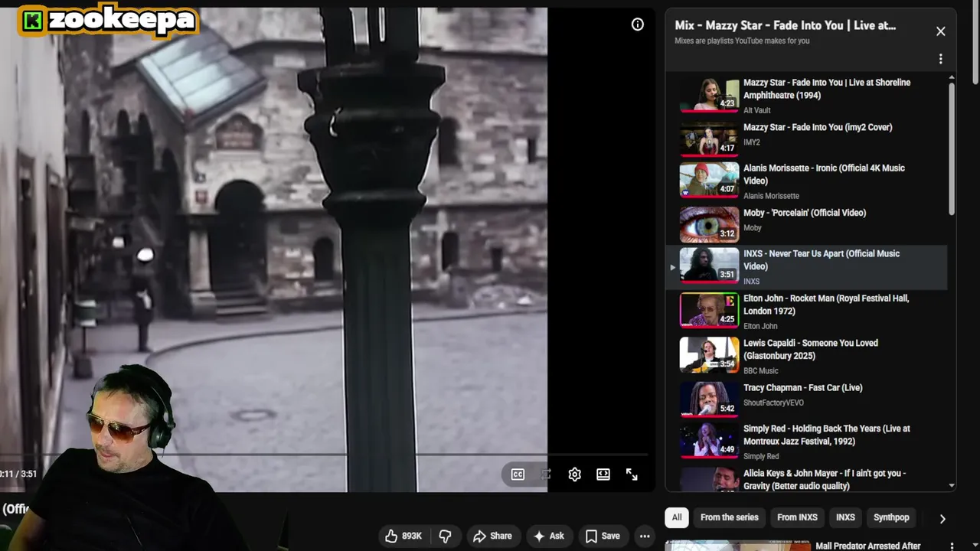Show more filter chips with the arrow
The width and height of the screenshot is (980, 551).
942,518
